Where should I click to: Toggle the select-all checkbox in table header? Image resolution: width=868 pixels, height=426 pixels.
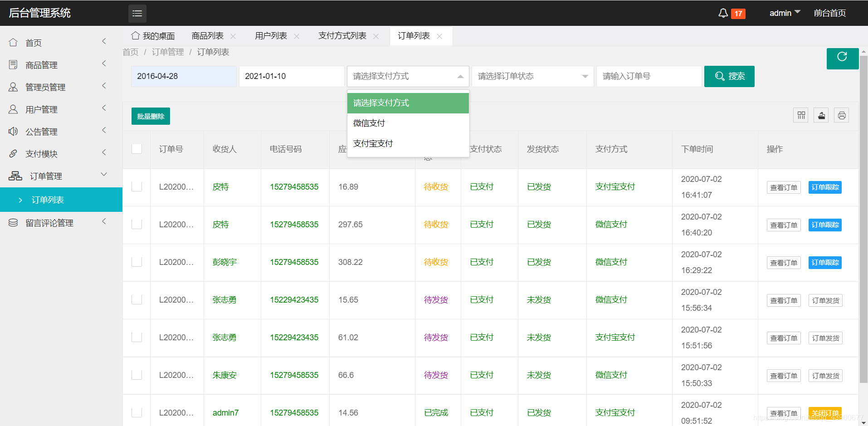pos(137,149)
